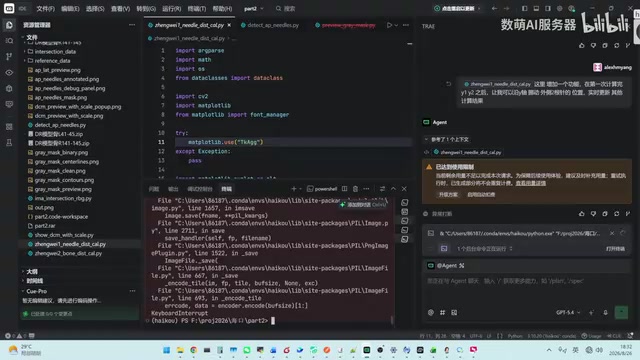Click the revert arrow beside user message
This screenshot has height=360, width=640.
pyautogui.click(x=448, y=84)
